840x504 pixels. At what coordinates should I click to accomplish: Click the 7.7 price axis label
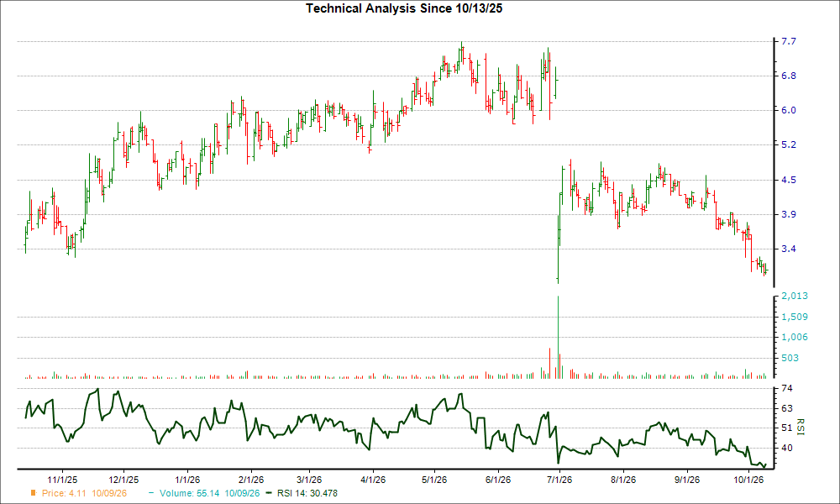(x=789, y=41)
